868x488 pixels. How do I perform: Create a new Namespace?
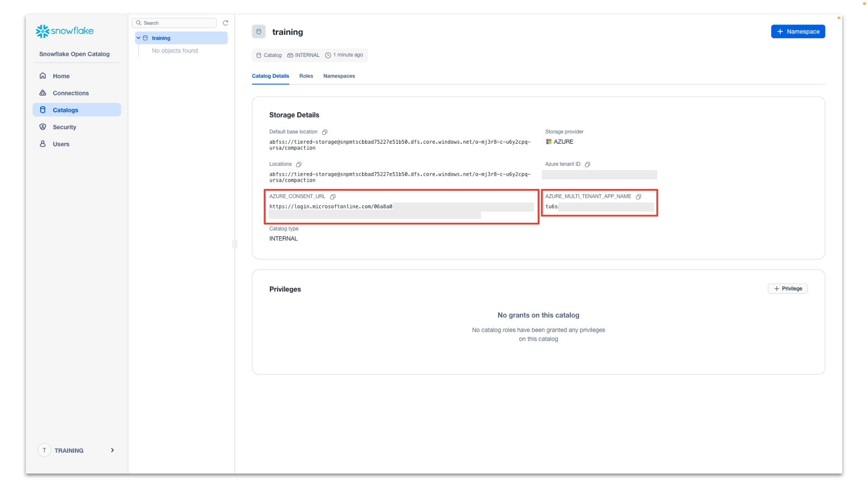pyautogui.click(x=798, y=32)
